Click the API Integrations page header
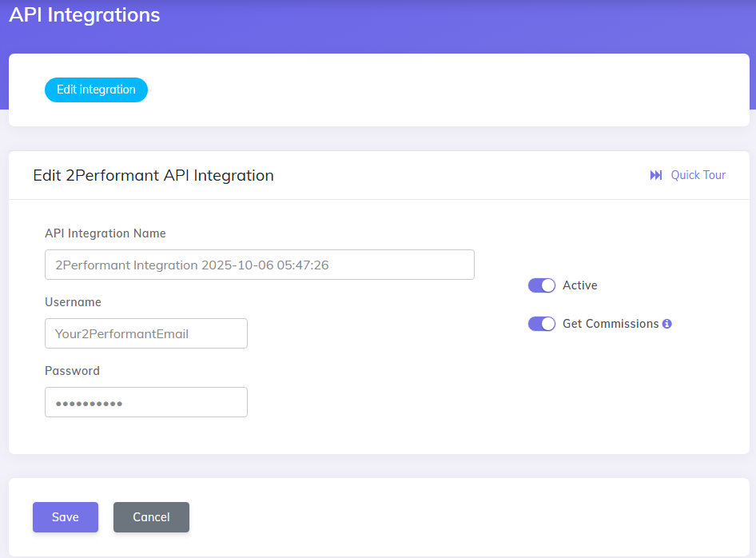This screenshot has width=756, height=558. click(84, 14)
